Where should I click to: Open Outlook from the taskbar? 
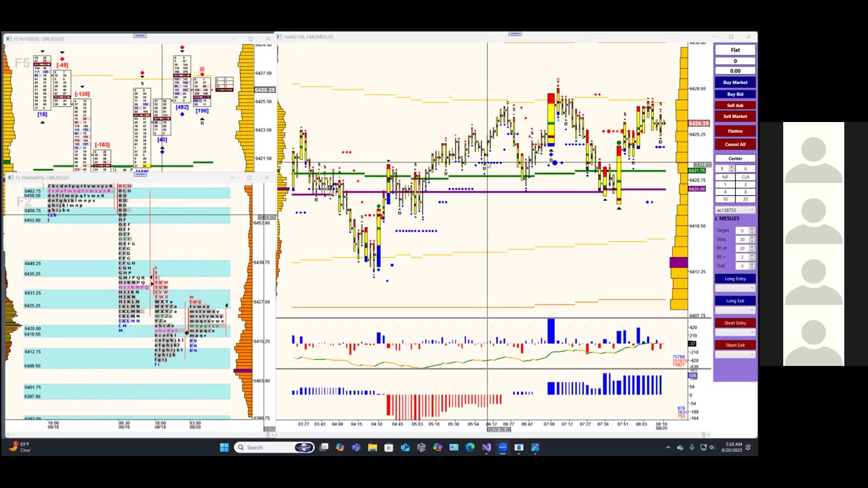coord(405,447)
